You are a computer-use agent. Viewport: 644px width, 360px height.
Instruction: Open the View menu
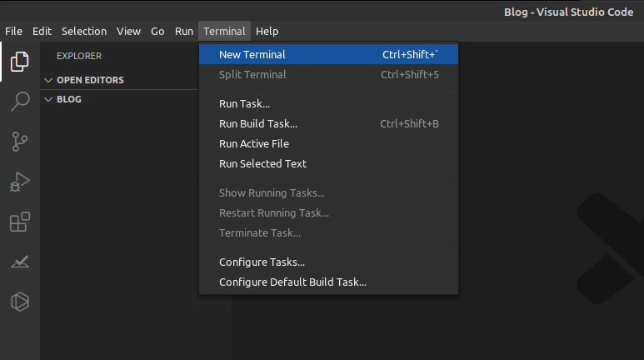click(x=128, y=31)
